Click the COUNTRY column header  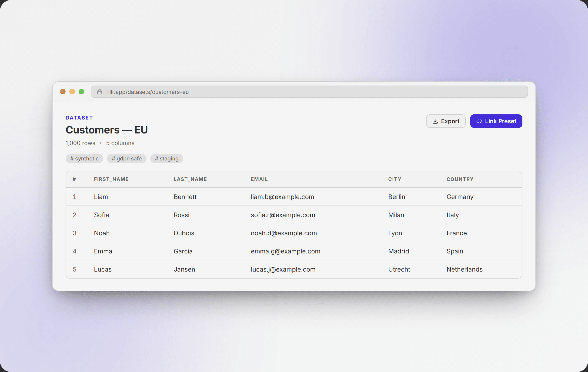pyautogui.click(x=460, y=179)
